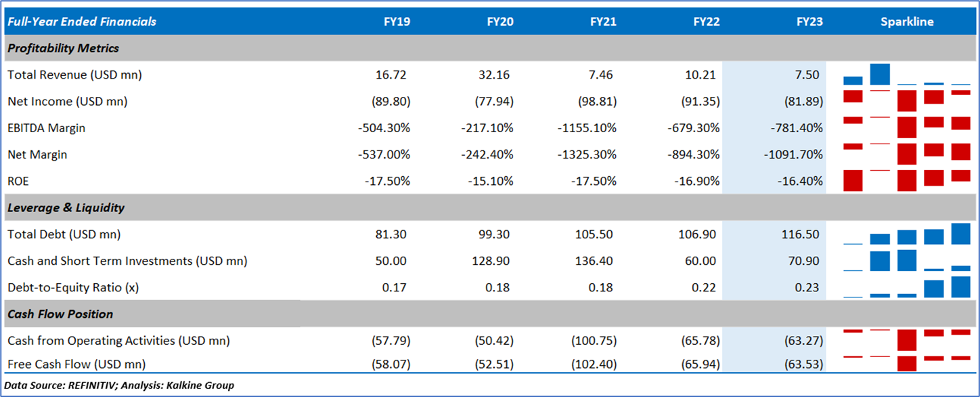Image resolution: width=980 pixels, height=397 pixels.
Task: Click the Profitability Metrics section header
Action: click(x=63, y=49)
